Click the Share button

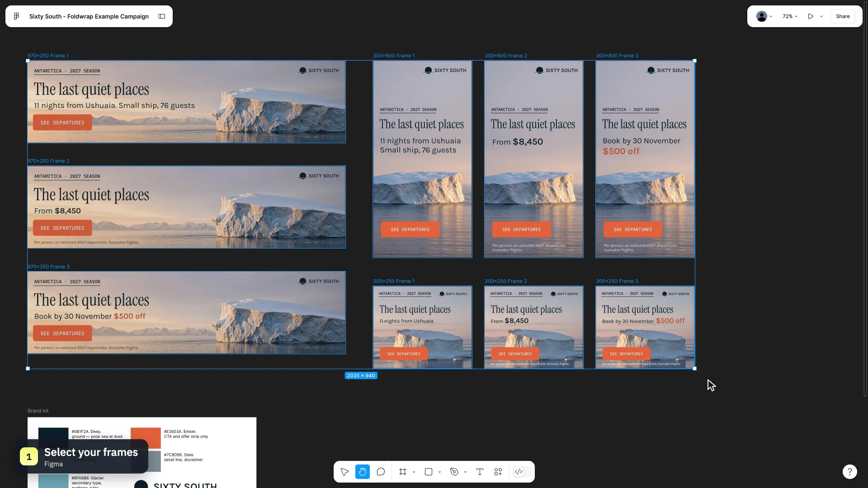click(x=843, y=16)
